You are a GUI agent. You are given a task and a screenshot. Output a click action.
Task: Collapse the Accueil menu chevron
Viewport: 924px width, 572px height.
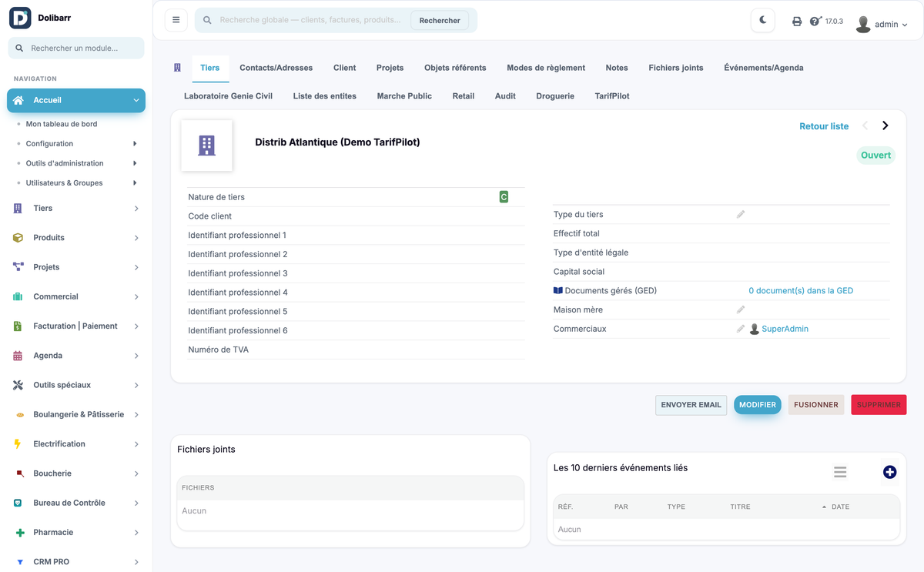point(136,100)
